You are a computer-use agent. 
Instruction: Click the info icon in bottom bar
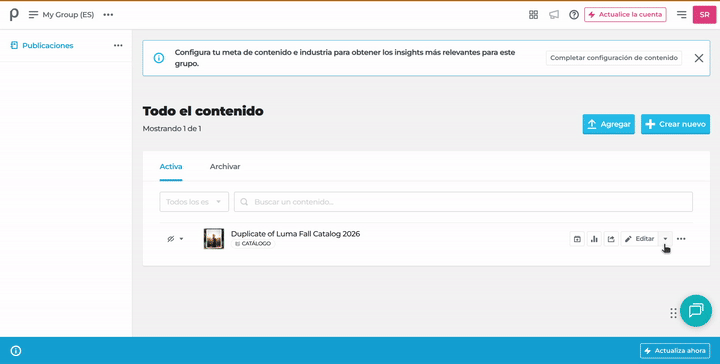tap(16, 351)
